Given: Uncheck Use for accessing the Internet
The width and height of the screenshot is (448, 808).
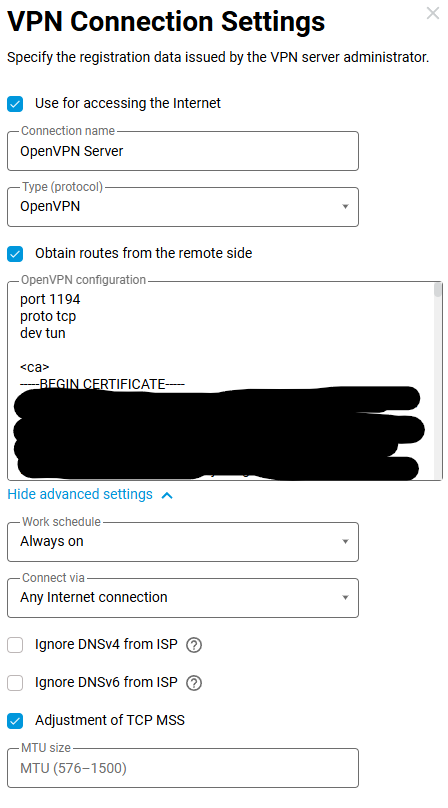Looking at the screenshot, I should click(x=15, y=104).
